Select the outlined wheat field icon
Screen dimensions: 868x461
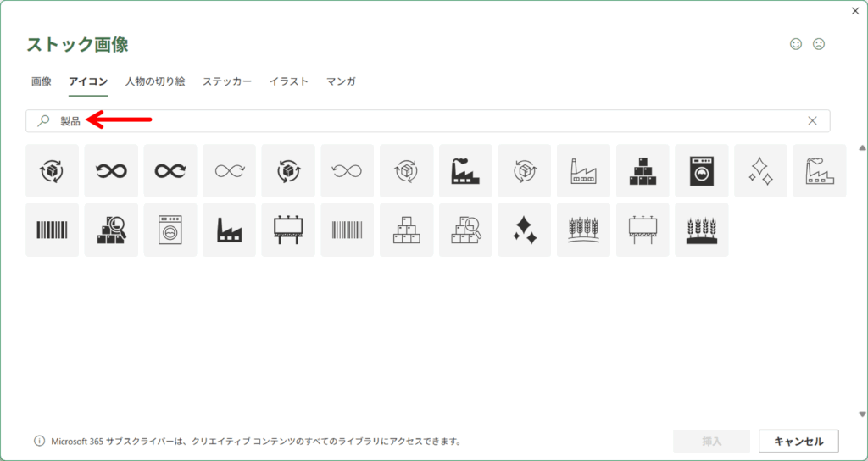[x=583, y=229]
